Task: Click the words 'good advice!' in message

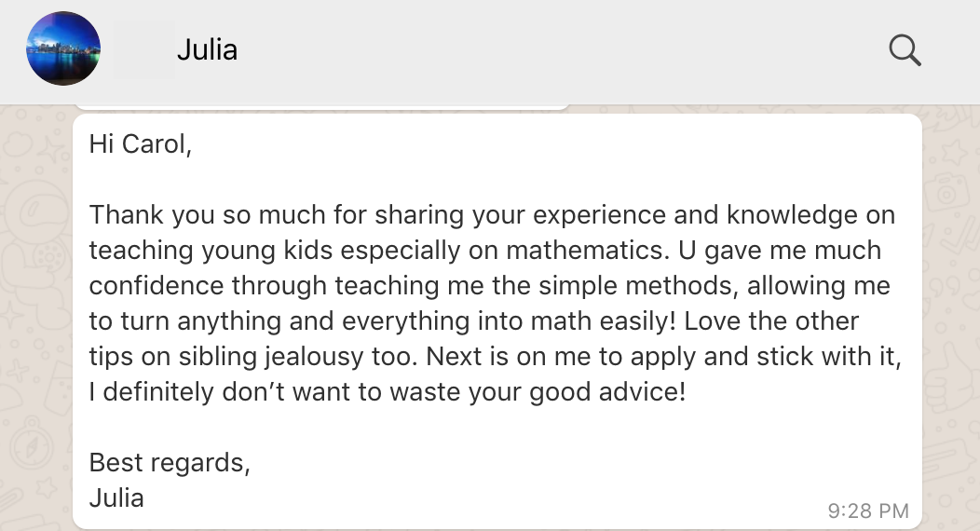Action: pyautogui.click(x=607, y=392)
